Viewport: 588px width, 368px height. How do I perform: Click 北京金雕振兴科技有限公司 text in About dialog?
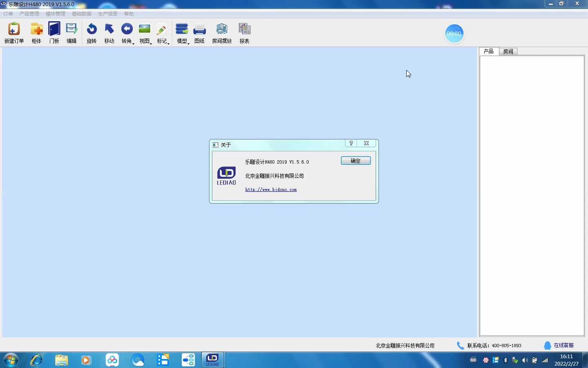pyautogui.click(x=274, y=176)
